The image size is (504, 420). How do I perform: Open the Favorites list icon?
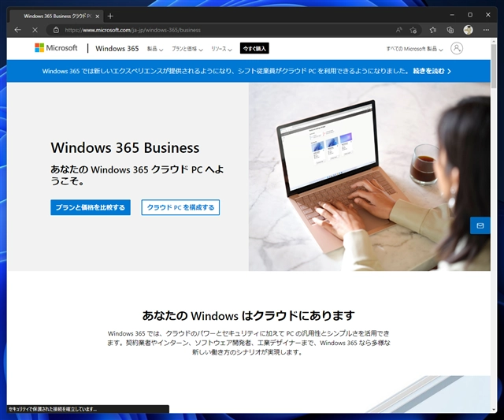[x=433, y=30]
